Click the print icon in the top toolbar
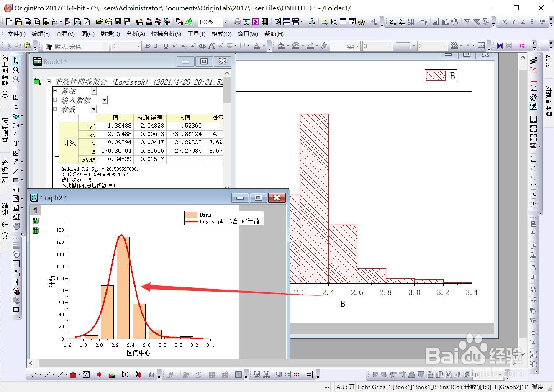The width and height of the screenshot is (554, 392). coord(237,22)
